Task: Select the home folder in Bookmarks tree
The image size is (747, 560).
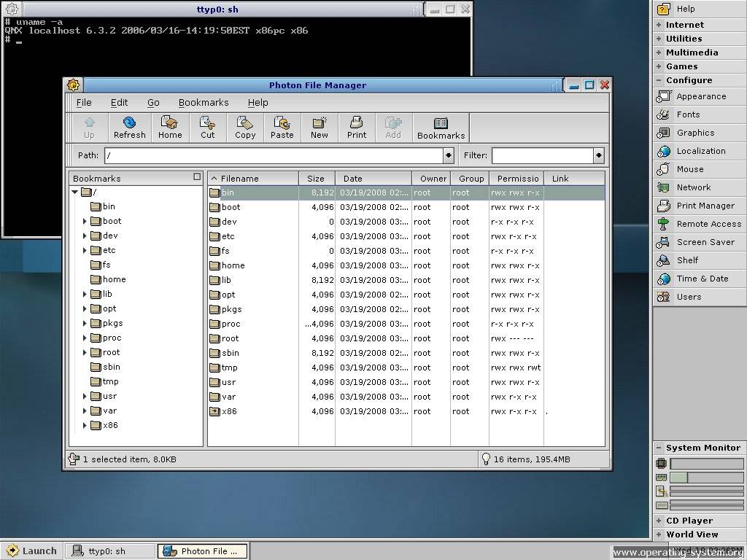Action: [x=109, y=279]
